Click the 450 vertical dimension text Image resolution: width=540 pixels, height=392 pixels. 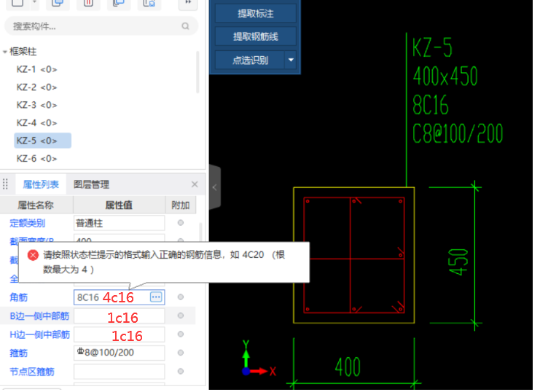coord(458,262)
